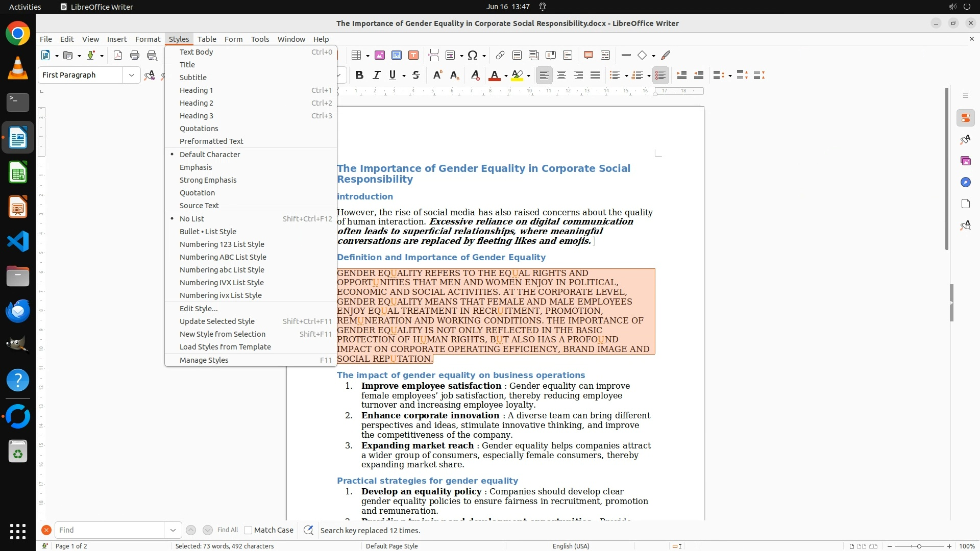The image size is (980, 551).
Task: Click the Insert Table icon
Action: [357, 55]
